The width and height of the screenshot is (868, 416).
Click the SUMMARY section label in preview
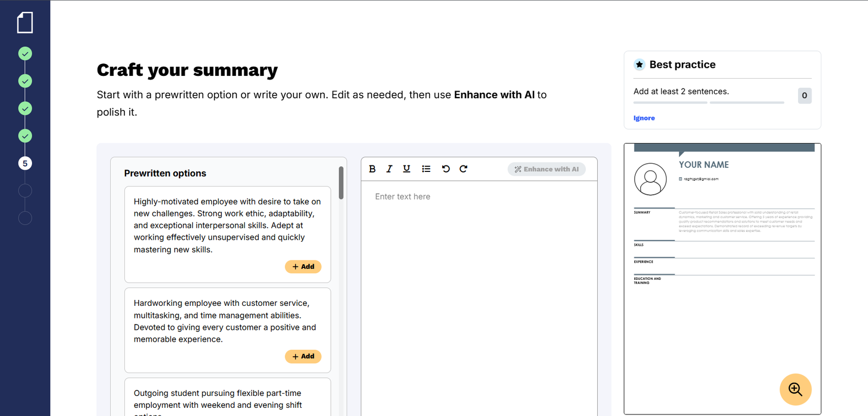tap(642, 213)
